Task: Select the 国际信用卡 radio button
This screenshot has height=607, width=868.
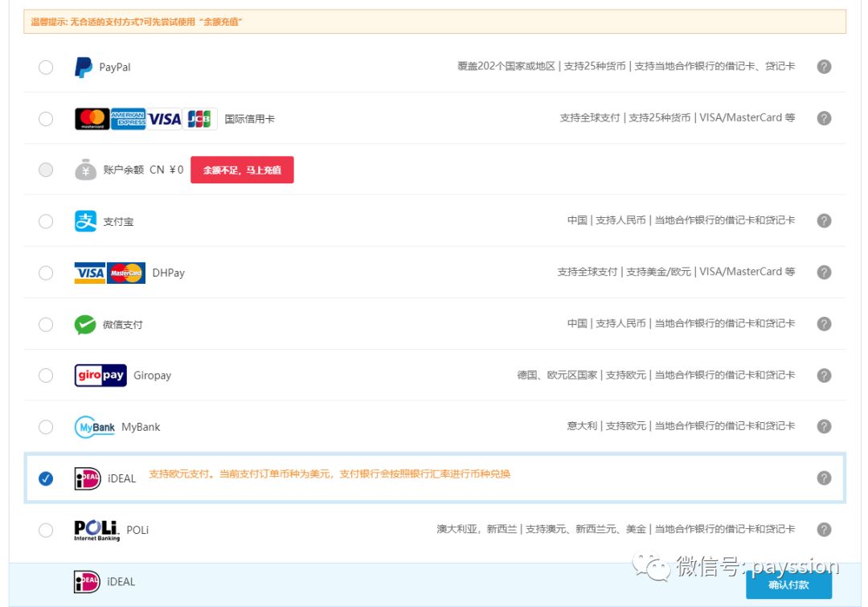Action: click(x=46, y=118)
